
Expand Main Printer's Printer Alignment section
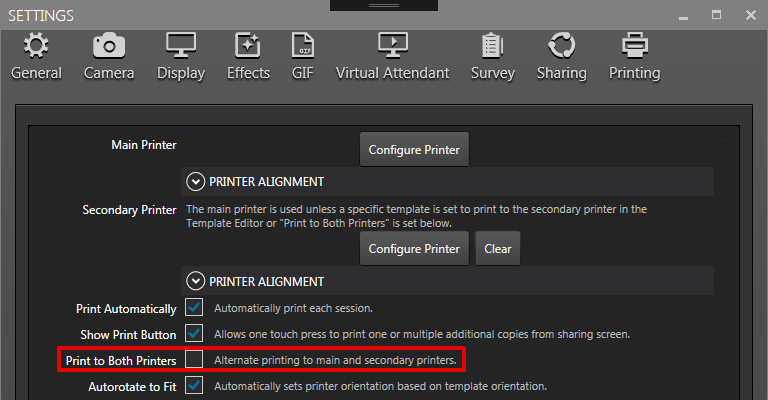[195, 182]
